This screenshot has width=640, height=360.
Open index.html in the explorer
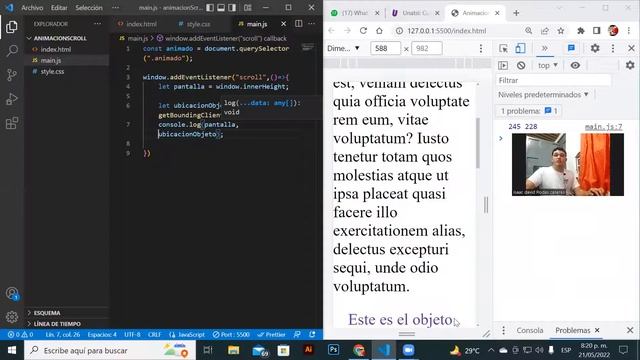[x=56, y=49]
